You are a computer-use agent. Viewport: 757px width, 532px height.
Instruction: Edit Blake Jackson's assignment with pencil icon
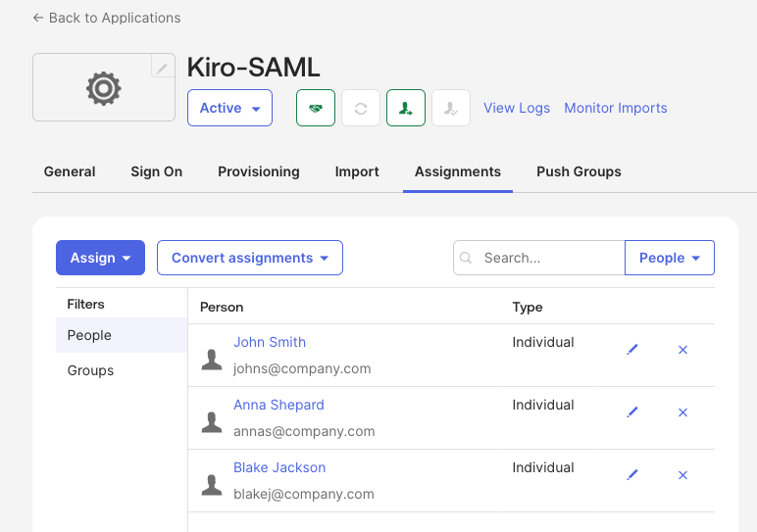pos(632,475)
